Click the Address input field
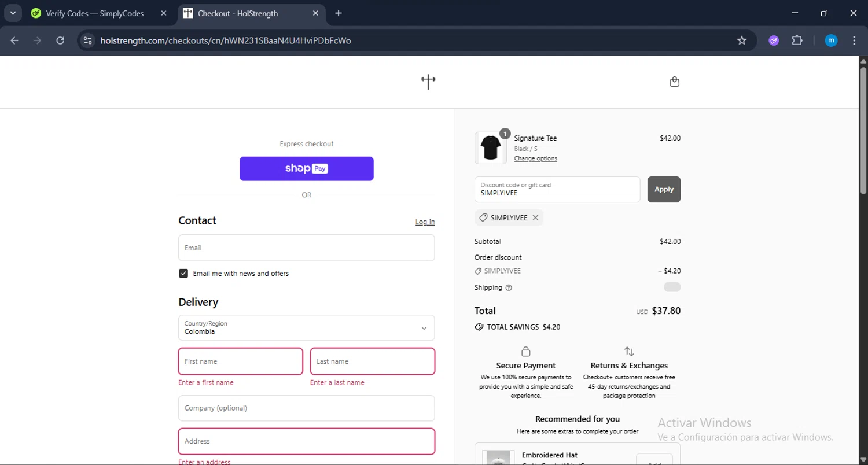Viewport: 868px width, 465px height. click(x=307, y=441)
